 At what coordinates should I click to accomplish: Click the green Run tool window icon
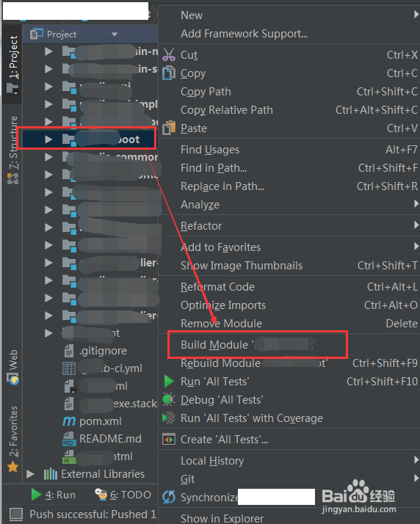coord(36,494)
